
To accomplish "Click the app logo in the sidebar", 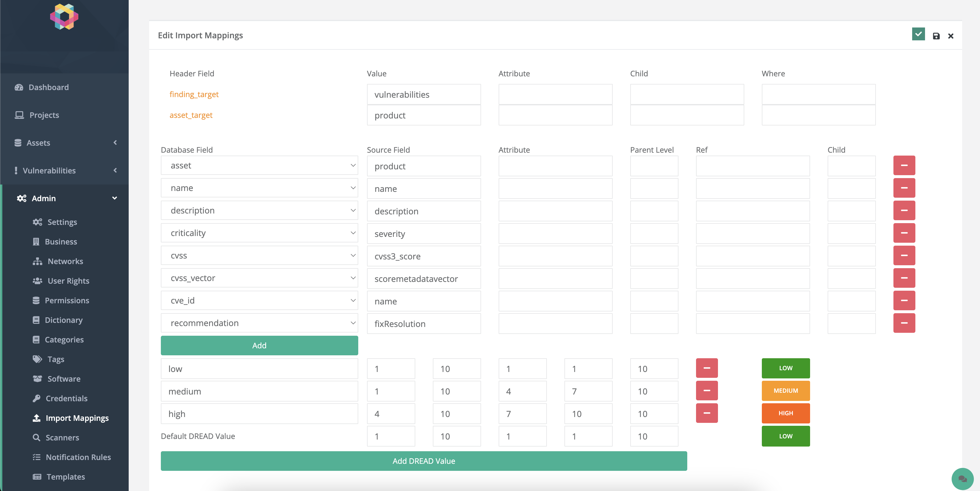I will (x=64, y=17).
